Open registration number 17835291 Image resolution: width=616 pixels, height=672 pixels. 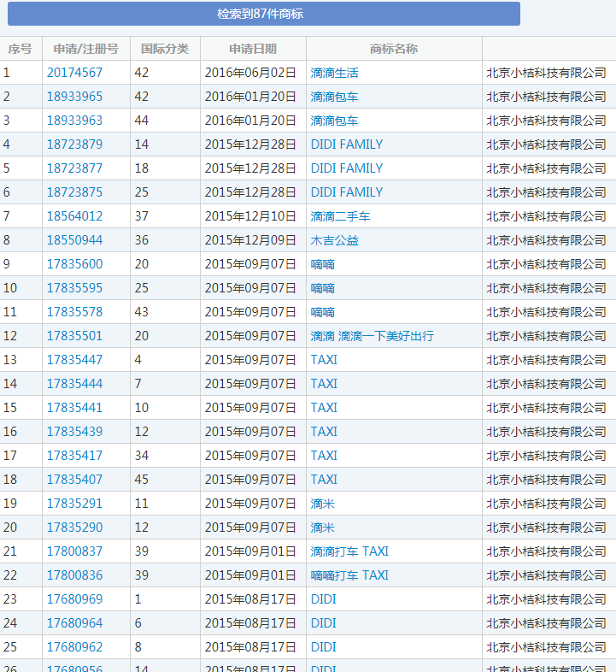point(74,504)
